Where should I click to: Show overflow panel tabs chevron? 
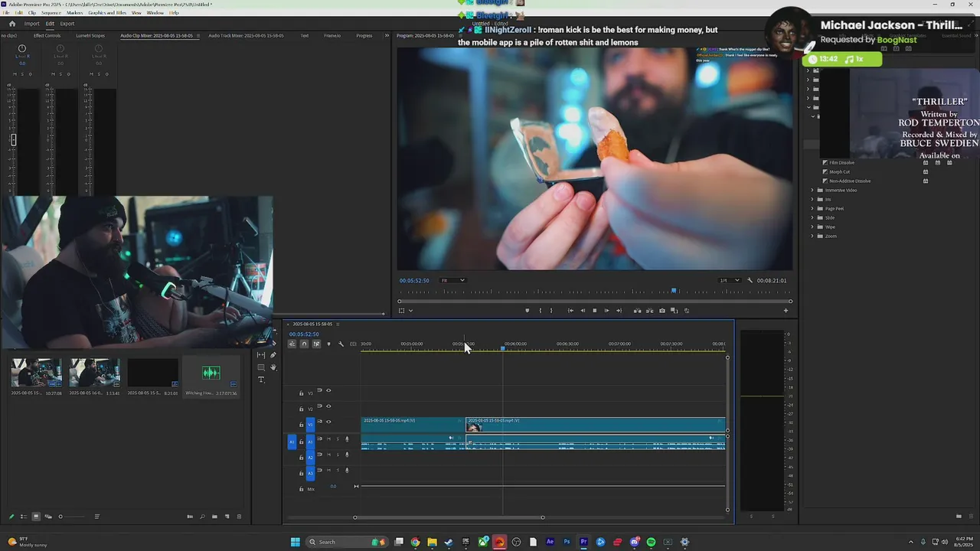tap(387, 35)
